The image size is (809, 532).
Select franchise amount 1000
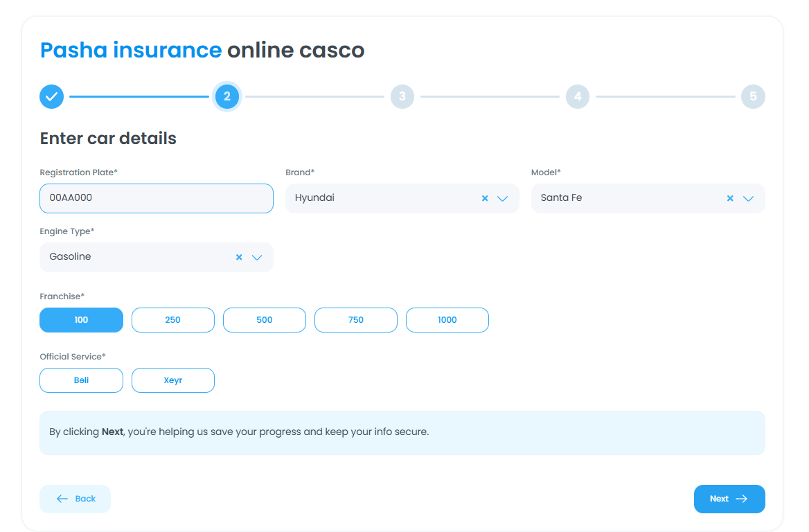point(447,320)
